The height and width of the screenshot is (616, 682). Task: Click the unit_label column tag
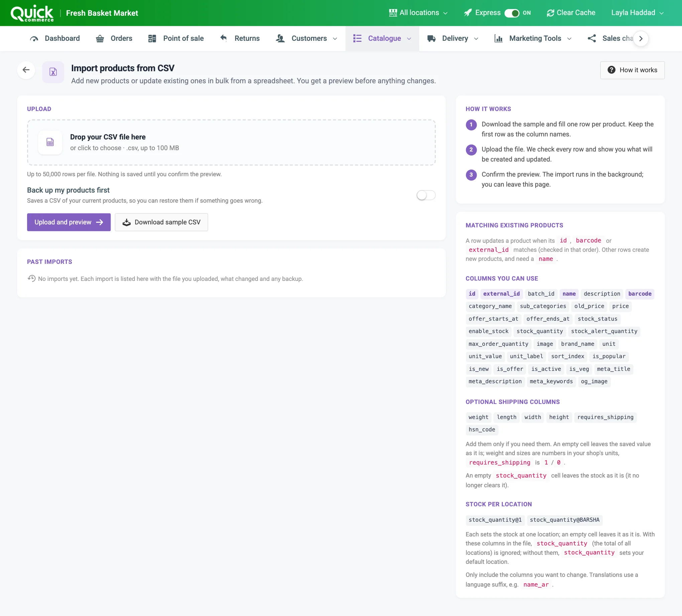coord(527,356)
